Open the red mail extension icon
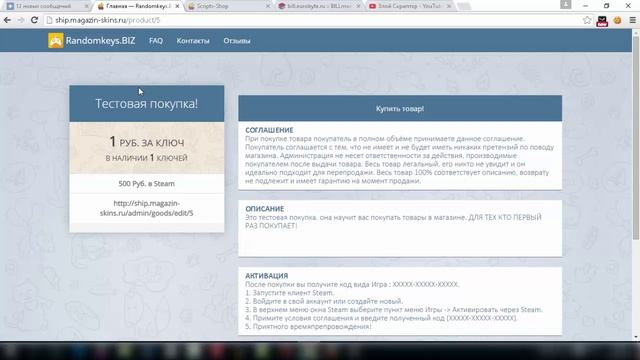The width and height of the screenshot is (640, 360). click(602, 21)
